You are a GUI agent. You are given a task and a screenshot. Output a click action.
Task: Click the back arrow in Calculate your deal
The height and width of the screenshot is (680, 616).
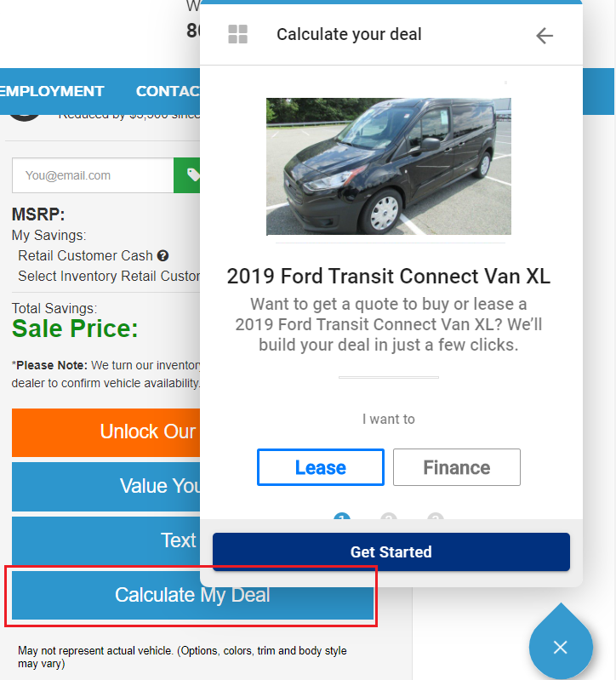tap(545, 35)
